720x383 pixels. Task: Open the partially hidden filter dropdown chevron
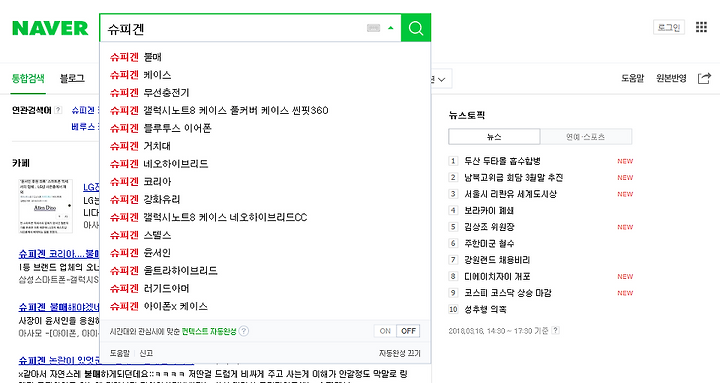441,79
